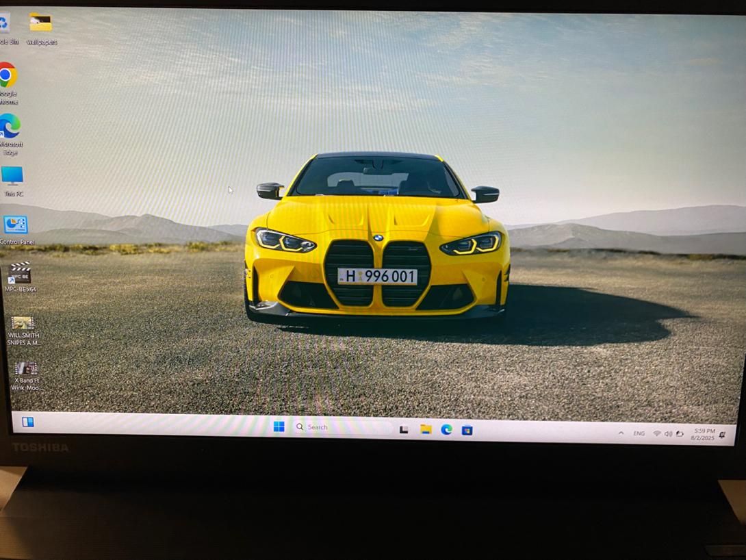Launch Microsoft Edge desktop shortcut

coord(10,133)
